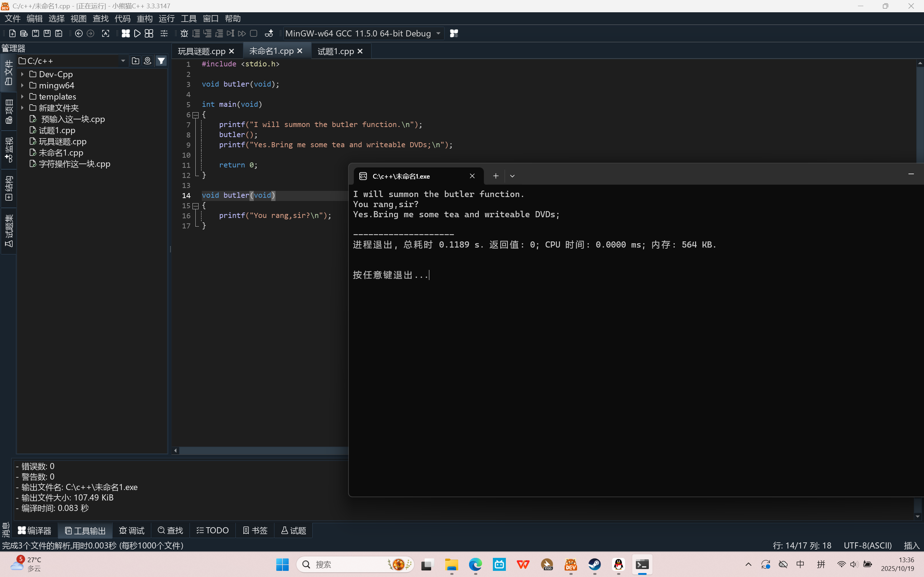This screenshot has width=924, height=577.
Task: Switch to the 试题1.cpp editor tab
Action: coord(335,51)
